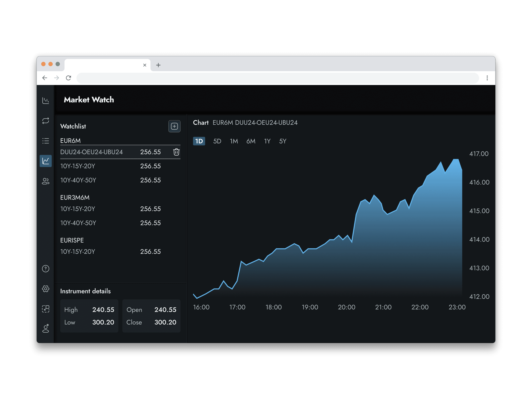Click the swap/repeat arrows sidebar icon

[46, 121]
